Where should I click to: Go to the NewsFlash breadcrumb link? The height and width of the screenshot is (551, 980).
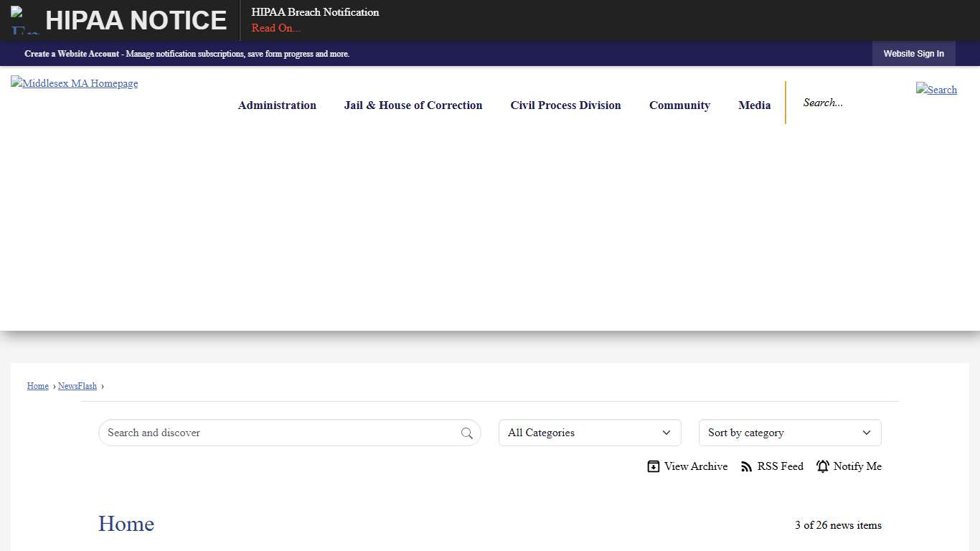(x=77, y=386)
